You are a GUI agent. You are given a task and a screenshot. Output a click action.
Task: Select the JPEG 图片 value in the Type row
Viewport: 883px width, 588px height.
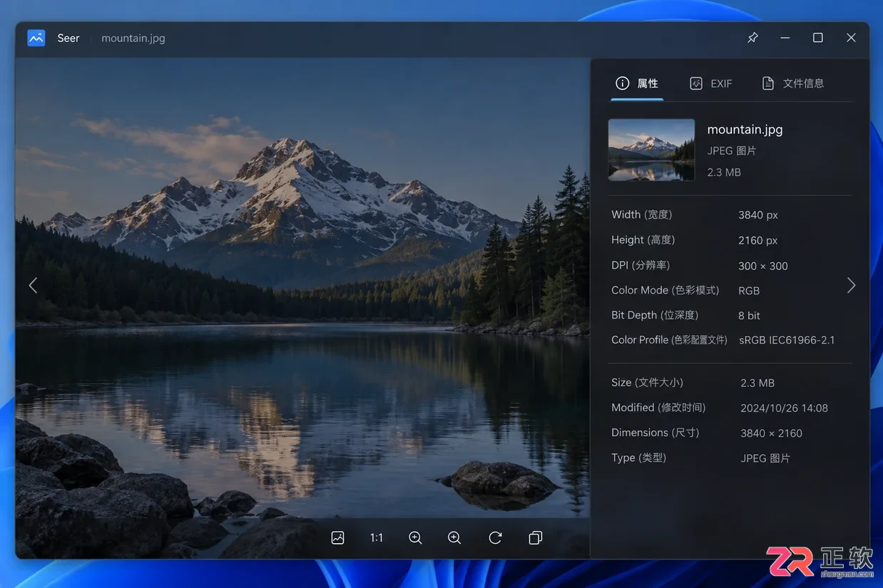765,458
